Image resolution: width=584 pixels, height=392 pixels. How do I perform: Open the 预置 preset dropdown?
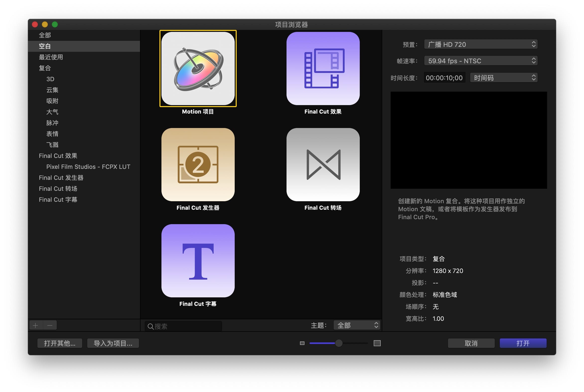(480, 45)
